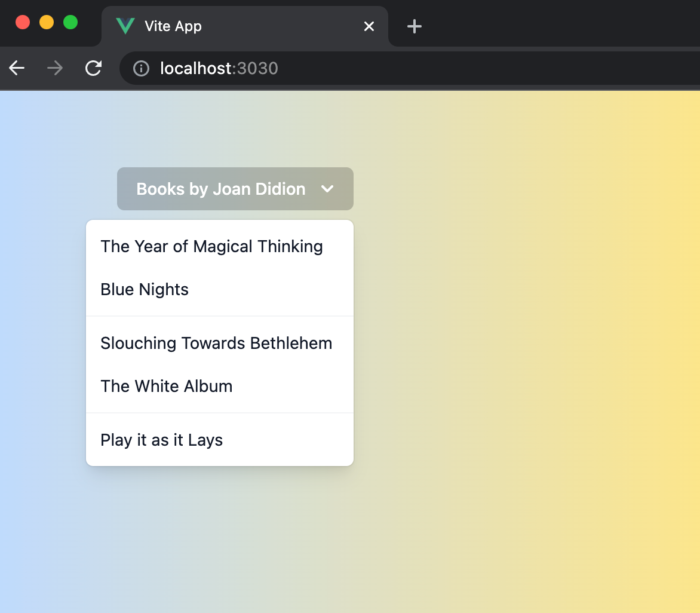
Task: Select The Year of Magical Thinking
Action: point(211,246)
